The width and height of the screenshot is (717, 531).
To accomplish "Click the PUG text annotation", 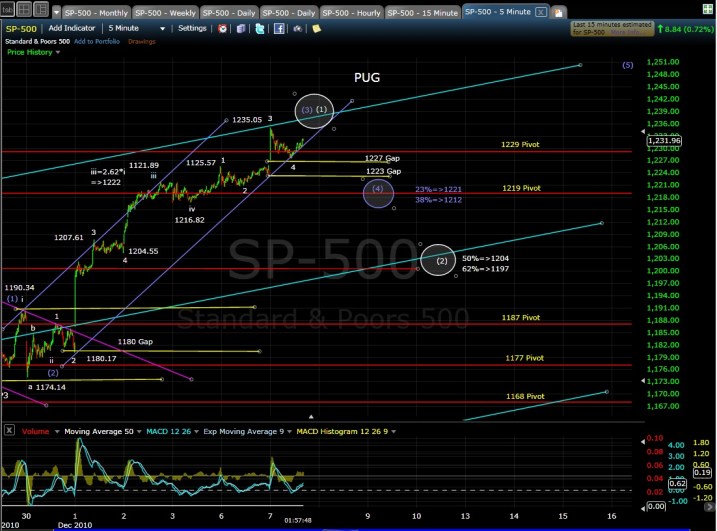I will 367,78.
